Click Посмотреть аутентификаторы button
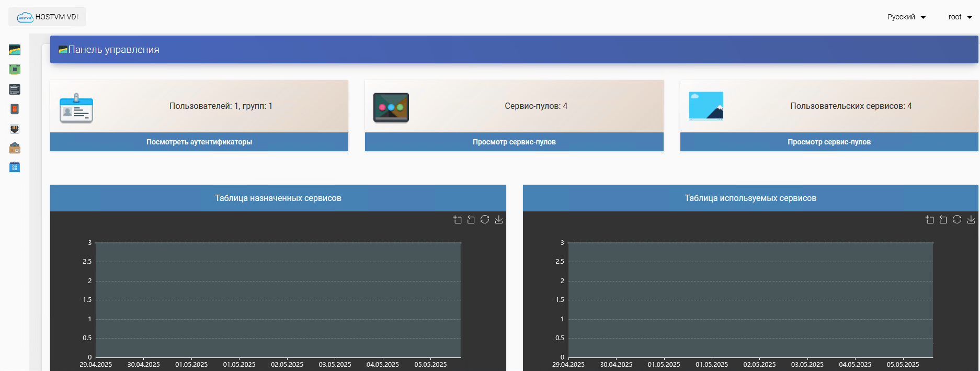 point(199,142)
